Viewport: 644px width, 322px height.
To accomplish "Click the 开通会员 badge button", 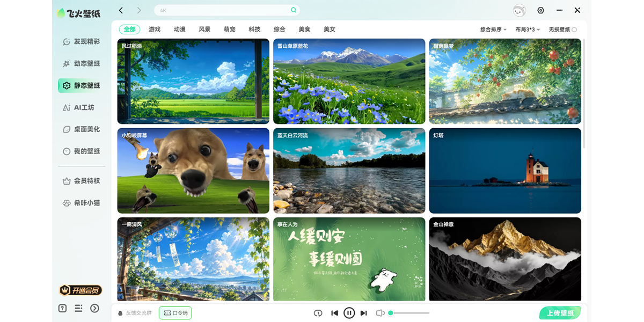I will (80, 290).
